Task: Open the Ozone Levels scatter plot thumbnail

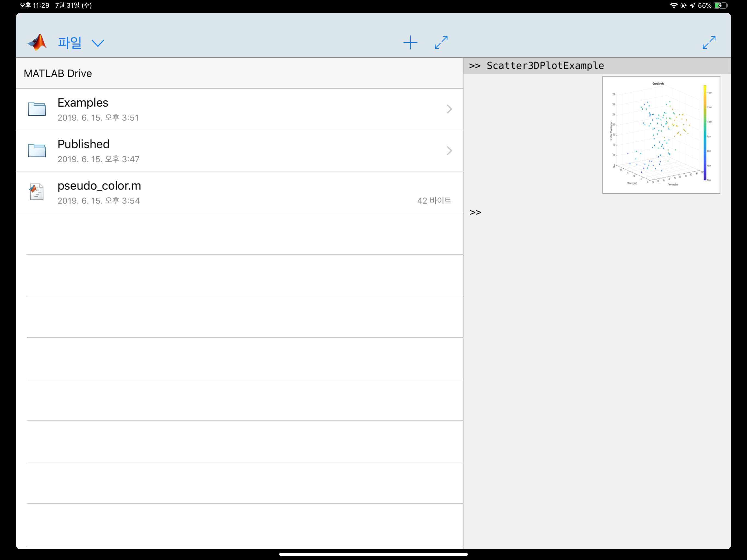Action: pyautogui.click(x=661, y=135)
